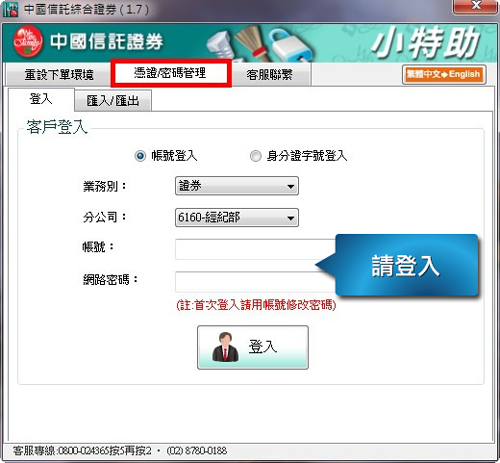This screenshot has width=500, height=463.
Task: Select the 帳號登入 radio button
Action: pyautogui.click(x=140, y=156)
